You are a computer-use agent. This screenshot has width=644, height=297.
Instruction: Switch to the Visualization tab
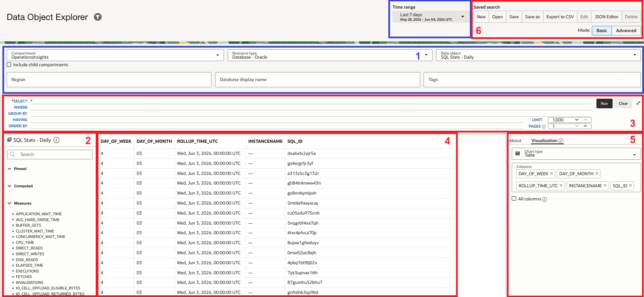tap(544, 140)
